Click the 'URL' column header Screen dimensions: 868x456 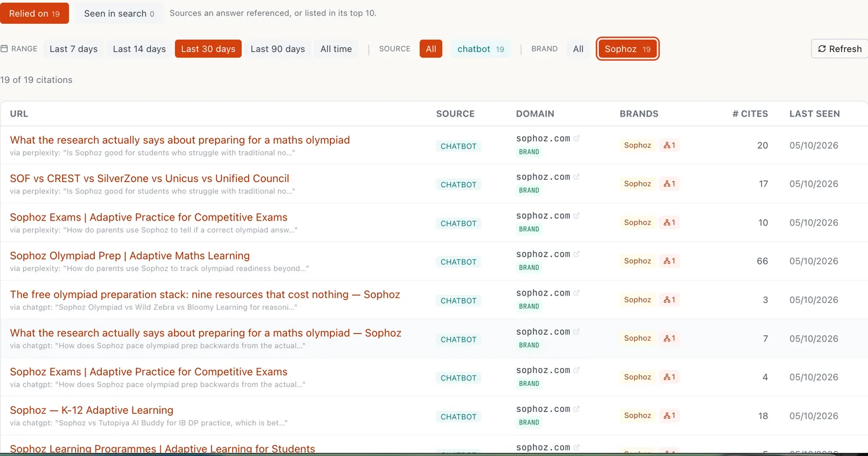19,114
